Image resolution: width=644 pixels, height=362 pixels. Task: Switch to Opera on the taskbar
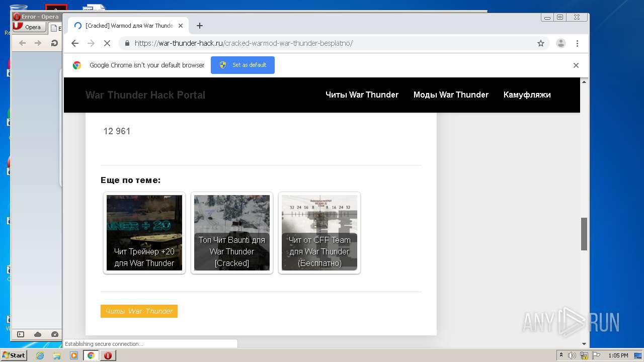[108, 355]
